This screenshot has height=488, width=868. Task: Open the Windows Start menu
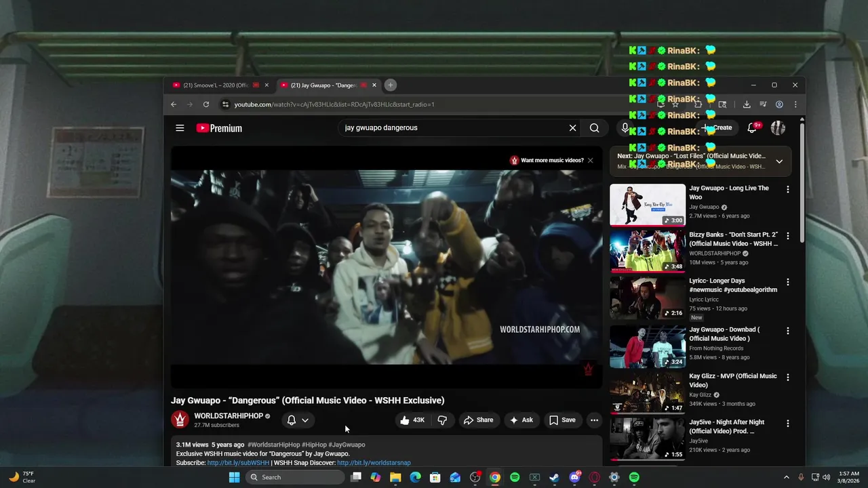[234, 477]
